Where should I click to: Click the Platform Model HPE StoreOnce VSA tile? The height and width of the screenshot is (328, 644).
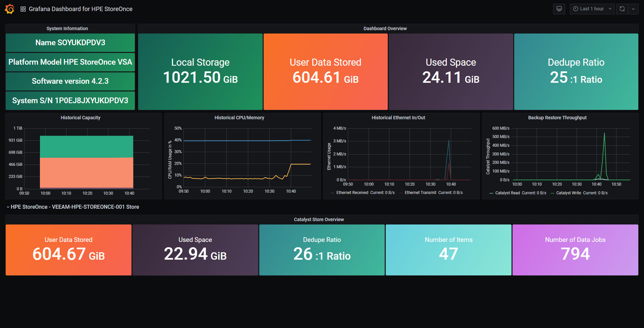pos(70,62)
